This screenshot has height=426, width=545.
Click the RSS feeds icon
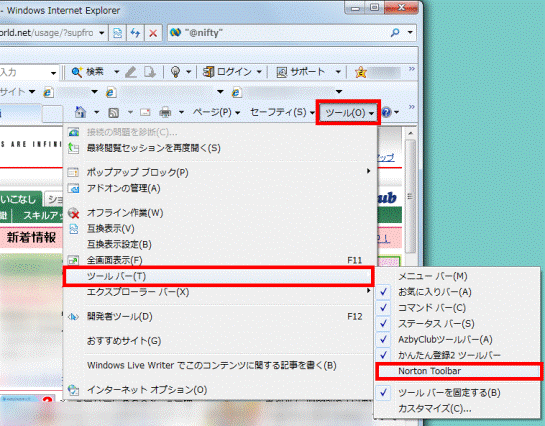click(x=113, y=113)
